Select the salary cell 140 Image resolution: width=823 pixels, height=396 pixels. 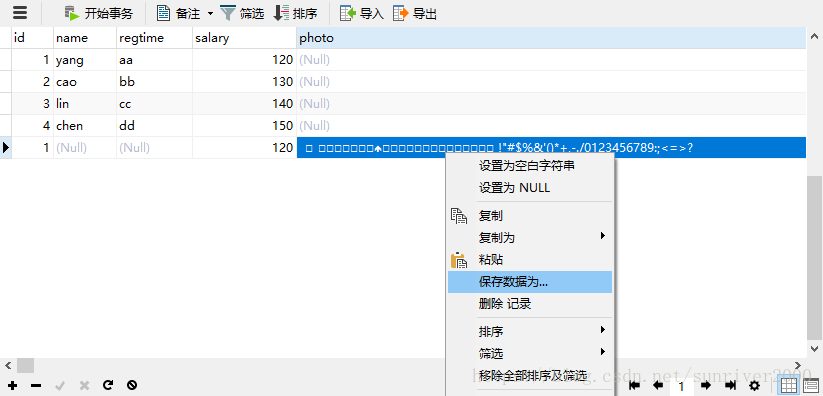tap(245, 104)
